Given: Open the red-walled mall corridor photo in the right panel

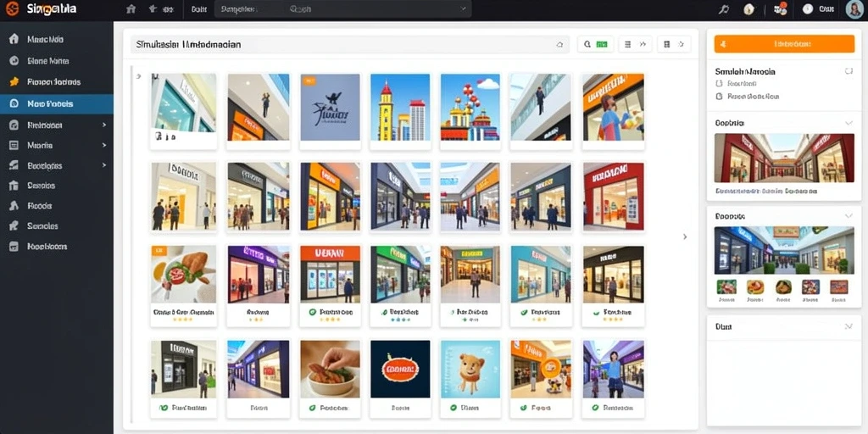Looking at the screenshot, I should pyautogui.click(x=784, y=158).
